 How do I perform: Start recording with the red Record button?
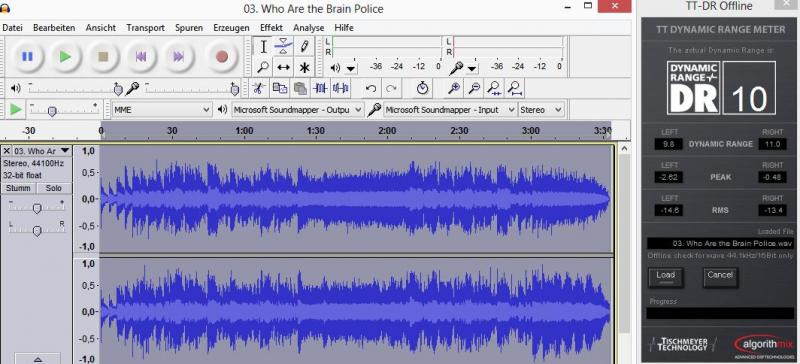pyautogui.click(x=221, y=57)
